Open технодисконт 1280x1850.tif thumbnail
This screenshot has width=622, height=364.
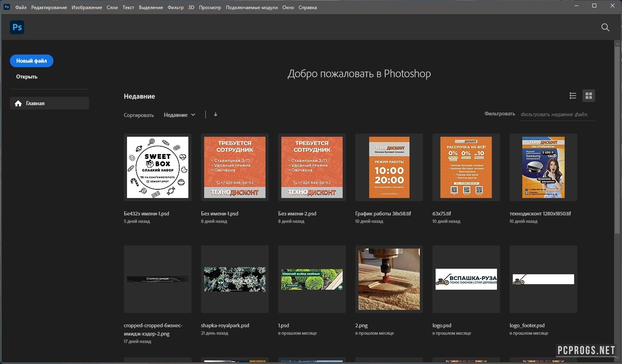pos(543,168)
